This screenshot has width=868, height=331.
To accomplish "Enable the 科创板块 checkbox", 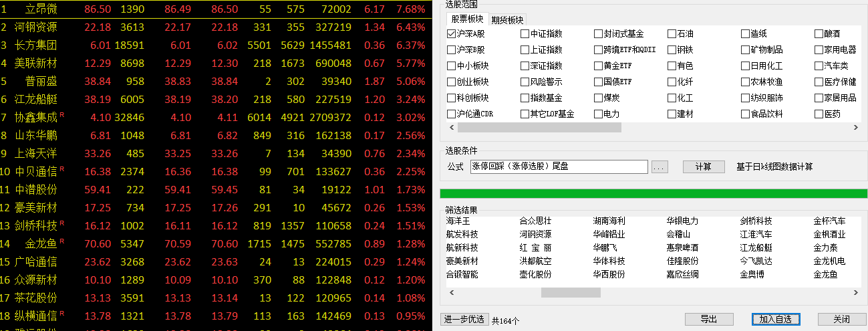I will 452,98.
